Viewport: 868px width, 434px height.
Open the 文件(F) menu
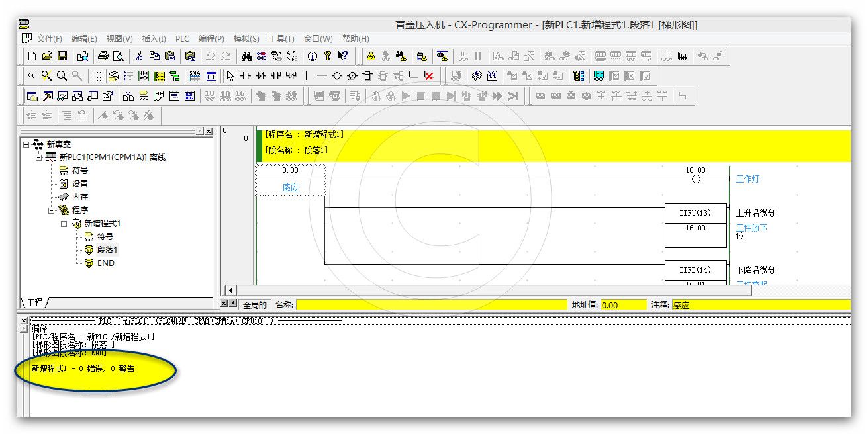49,39
